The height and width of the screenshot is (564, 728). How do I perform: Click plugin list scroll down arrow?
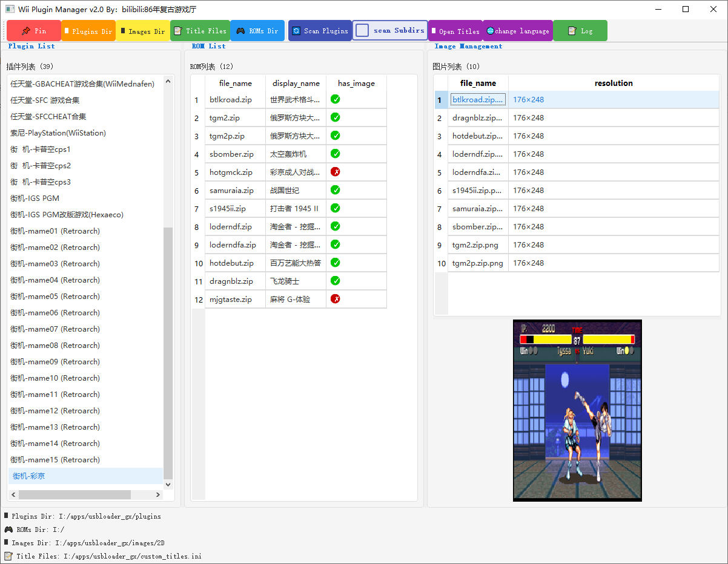click(168, 485)
